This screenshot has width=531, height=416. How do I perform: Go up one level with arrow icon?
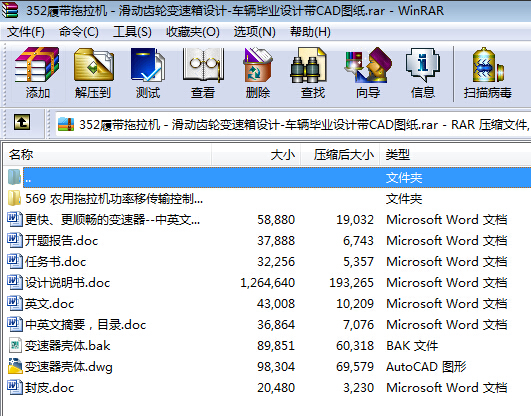[x=22, y=122]
